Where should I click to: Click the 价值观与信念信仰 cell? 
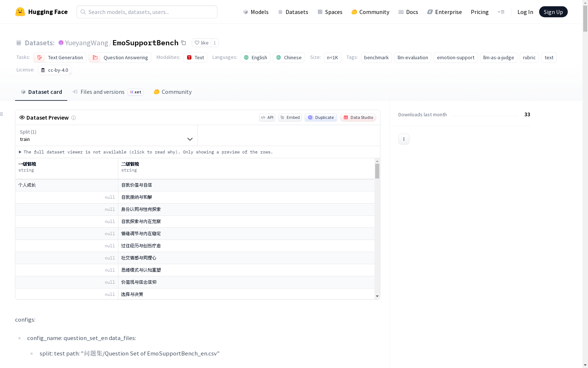(x=246, y=282)
